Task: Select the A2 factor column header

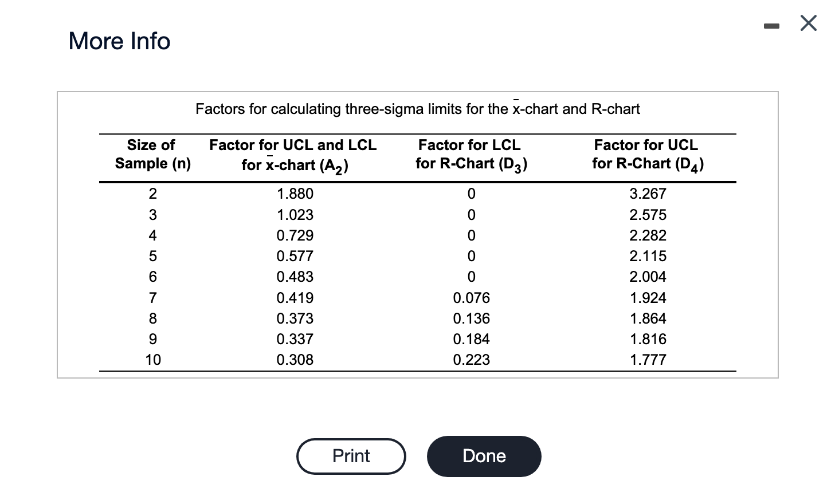Action: 293,155
